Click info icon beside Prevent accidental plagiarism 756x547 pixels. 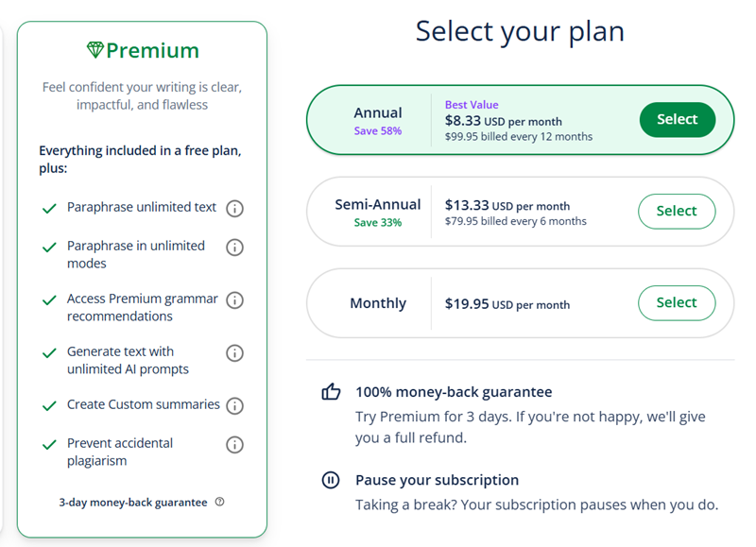235,445
